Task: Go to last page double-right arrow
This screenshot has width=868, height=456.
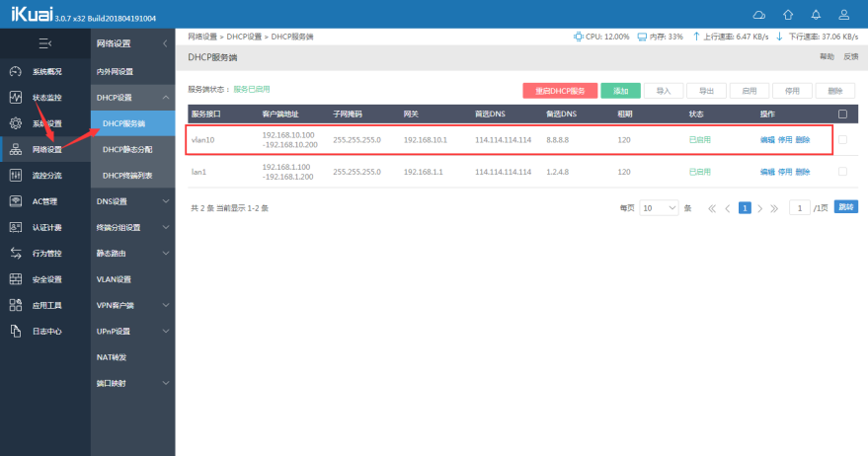Action: [774, 208]
